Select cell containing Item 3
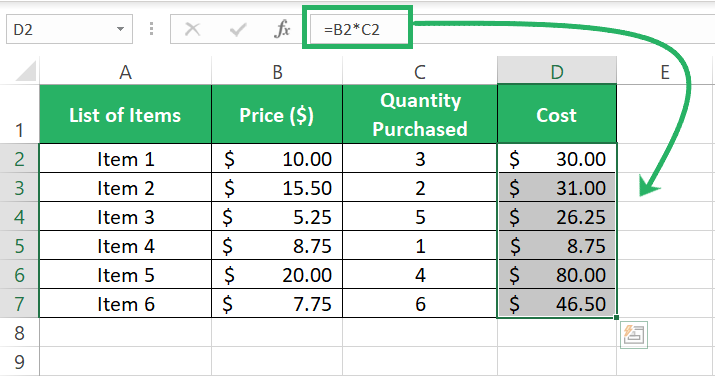Image resolution: width=715 pixels, height=376 pixels. (125, 216)
